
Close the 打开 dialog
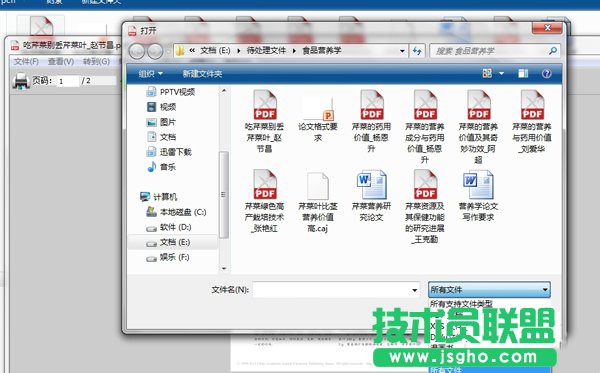547,28
